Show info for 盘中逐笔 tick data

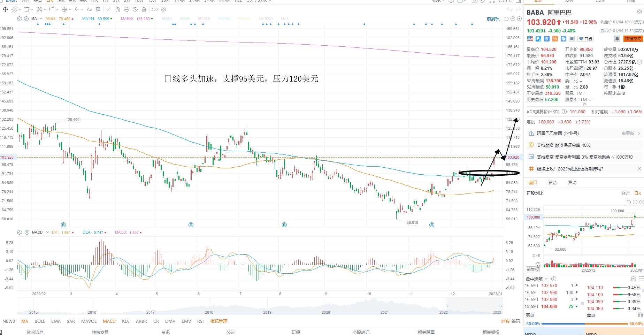[x=554, y=279]
